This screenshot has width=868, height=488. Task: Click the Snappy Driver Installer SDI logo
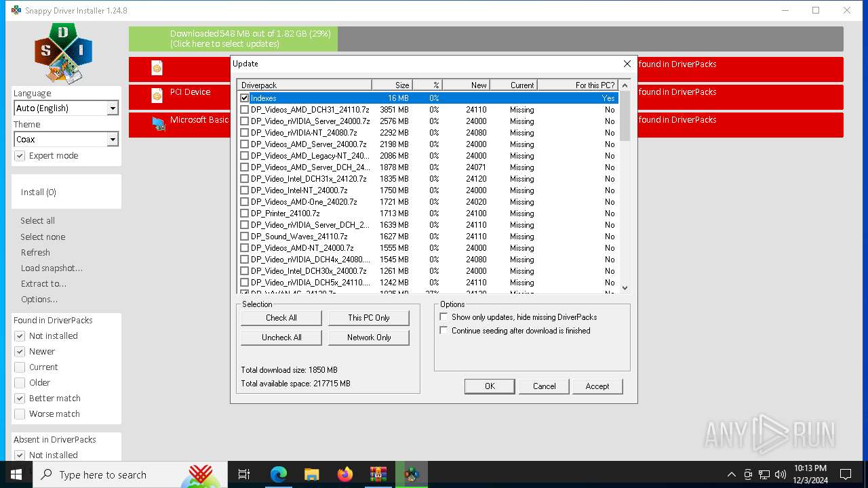click(x=63, y=53)
